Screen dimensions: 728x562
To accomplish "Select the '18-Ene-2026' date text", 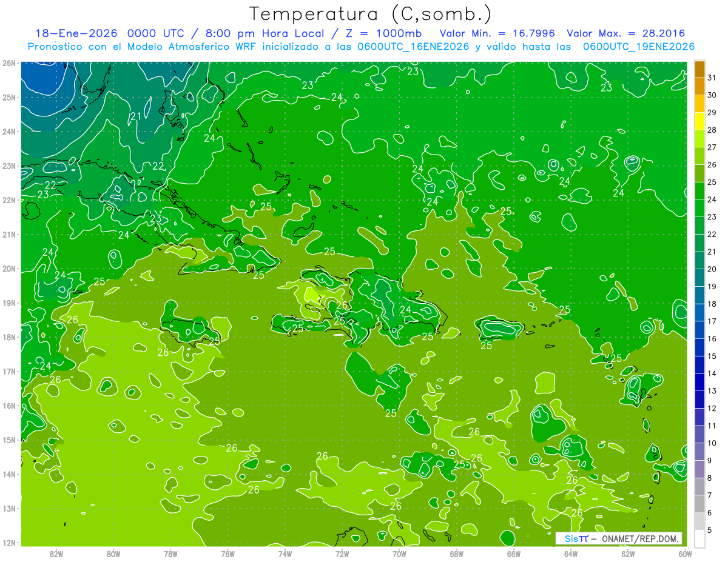I will [x=76, y=33].
